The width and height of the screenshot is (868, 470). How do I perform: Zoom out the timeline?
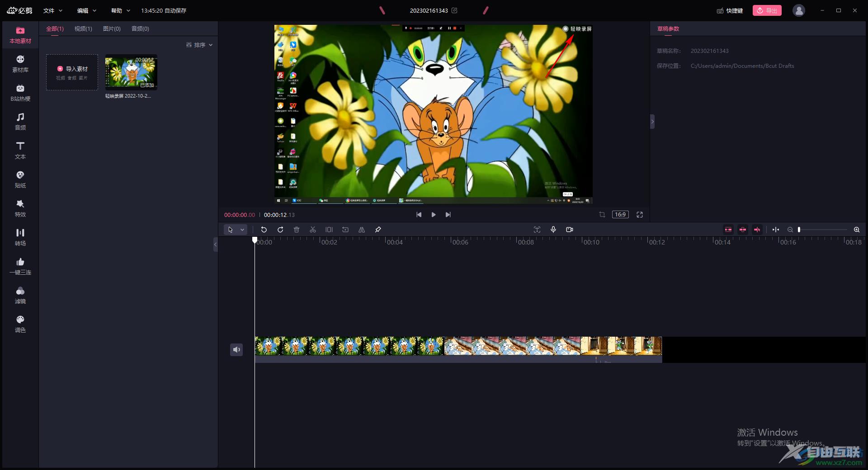[790, 230]
